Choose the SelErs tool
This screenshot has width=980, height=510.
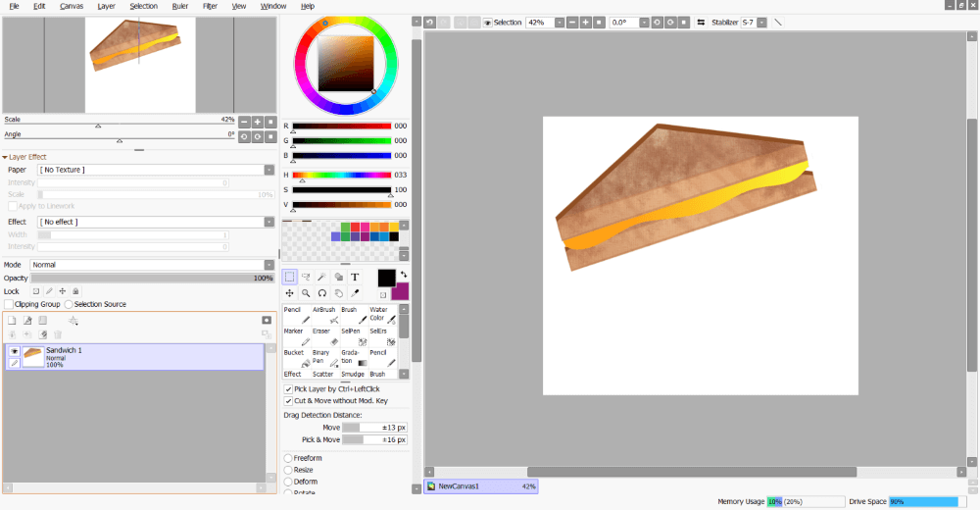click(382, 336)
